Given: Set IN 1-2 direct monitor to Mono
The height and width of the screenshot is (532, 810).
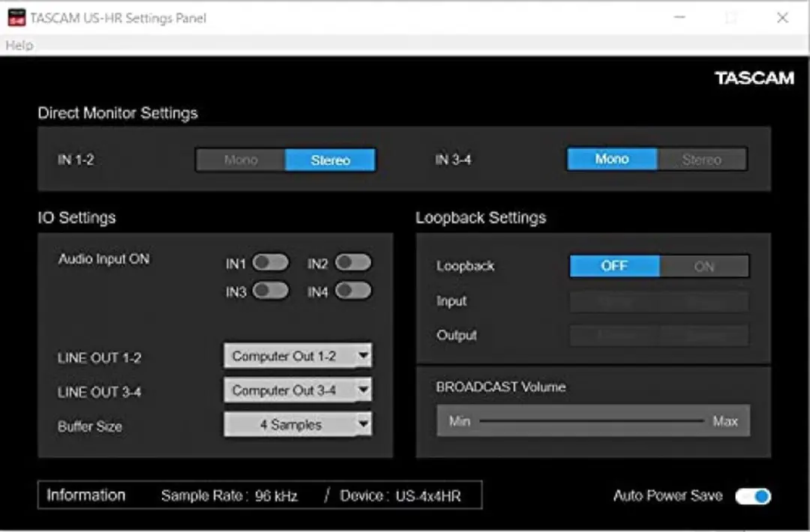Looking at the screenshot, I should (x=241, y=160).
